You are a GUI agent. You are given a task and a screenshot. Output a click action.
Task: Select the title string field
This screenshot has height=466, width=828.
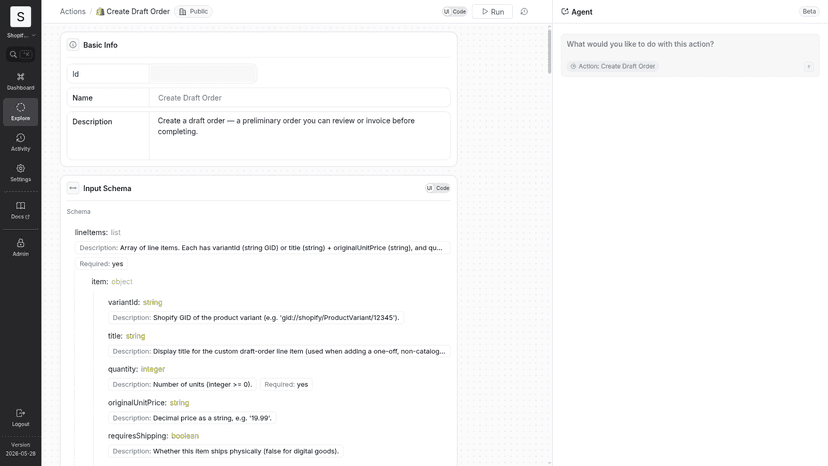pos(127,336)
